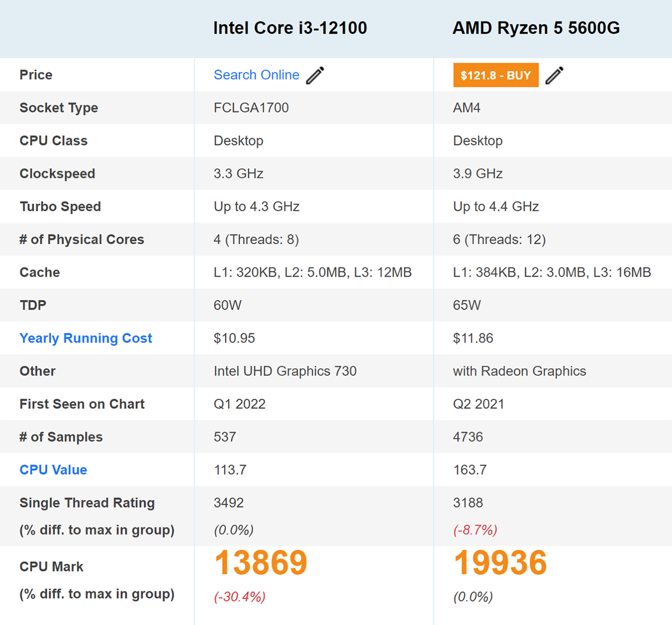Open Search Online price link
The image size is (672, 625).
[x=256, y=75]
